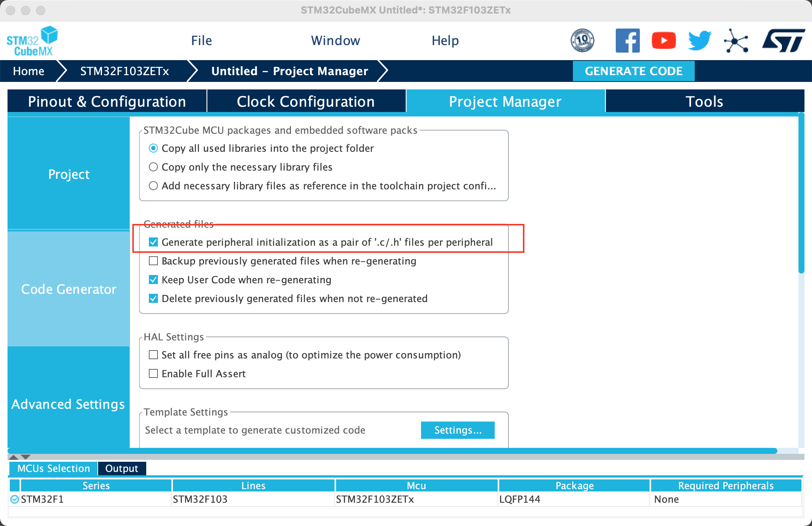Screen dimensions: 812x526
Task: Uncheck Keep User Code when re-generating
Action: tap(153, 280)
